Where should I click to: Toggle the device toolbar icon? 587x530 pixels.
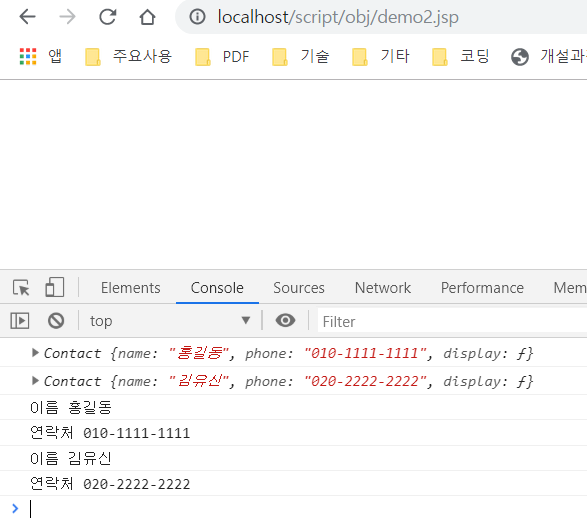point(55,287)
